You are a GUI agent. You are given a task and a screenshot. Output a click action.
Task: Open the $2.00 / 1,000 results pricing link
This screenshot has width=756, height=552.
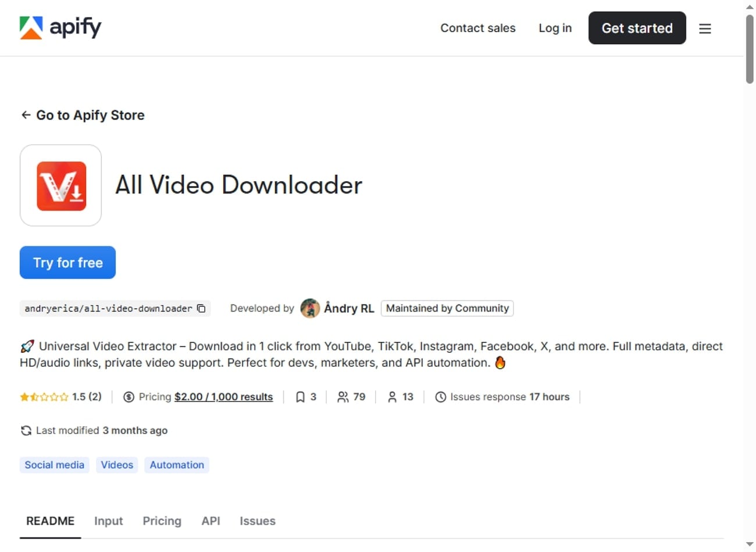(x=223, y=397)
